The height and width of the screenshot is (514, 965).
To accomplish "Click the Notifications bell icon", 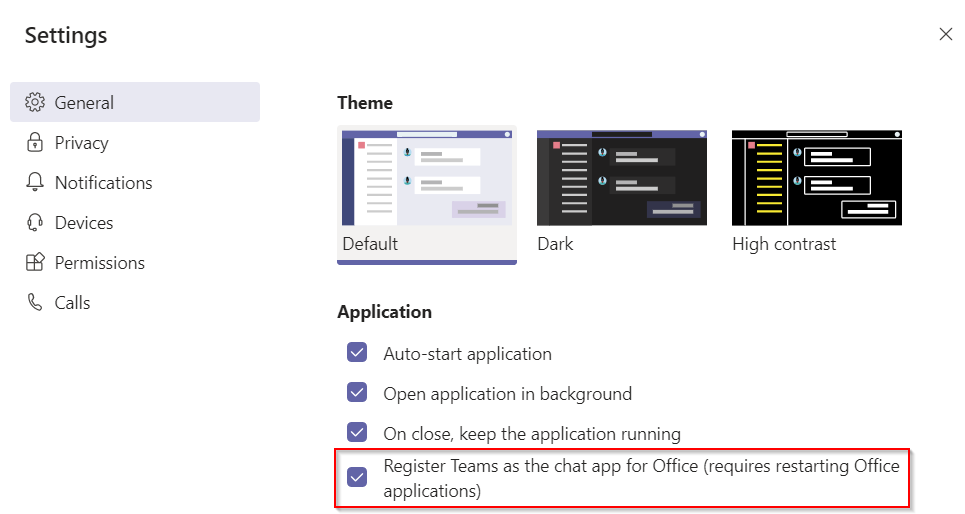I will (35, 182).
